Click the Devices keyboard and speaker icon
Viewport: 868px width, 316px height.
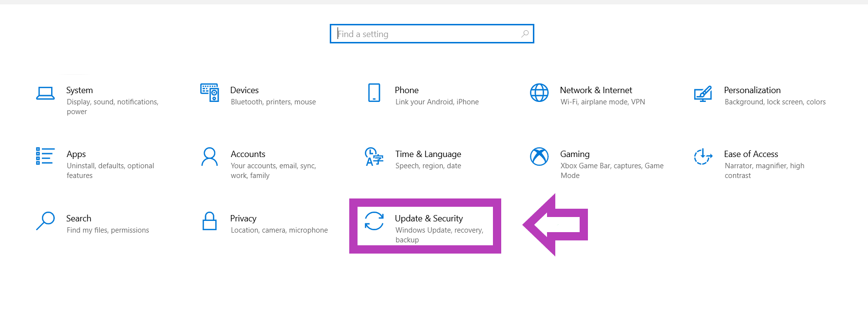pyautogui.click(x=209, y=93)
